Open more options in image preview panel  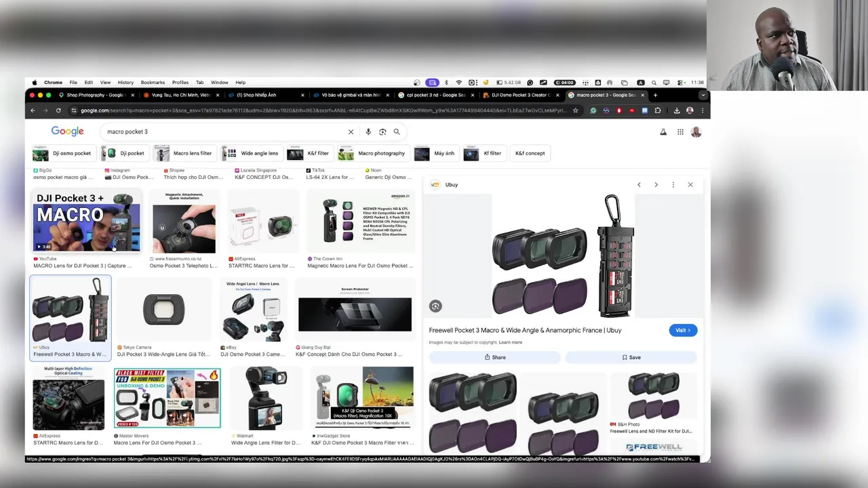coord(673,184)
